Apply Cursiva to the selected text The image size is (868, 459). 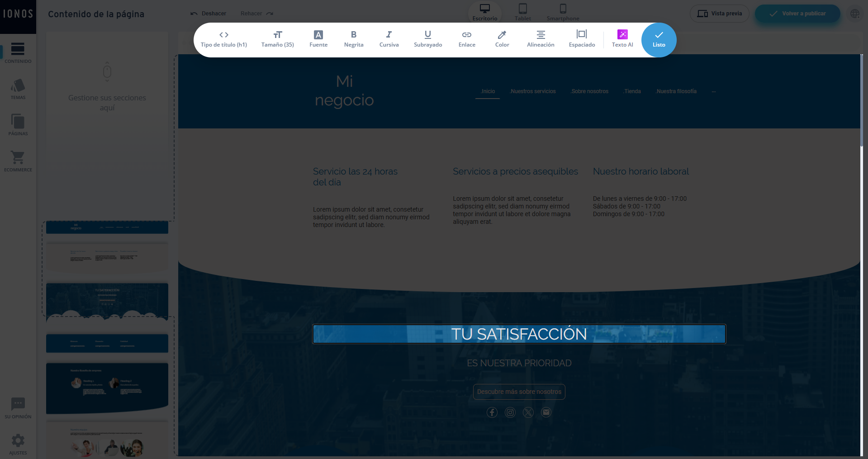tap(389, 38)
